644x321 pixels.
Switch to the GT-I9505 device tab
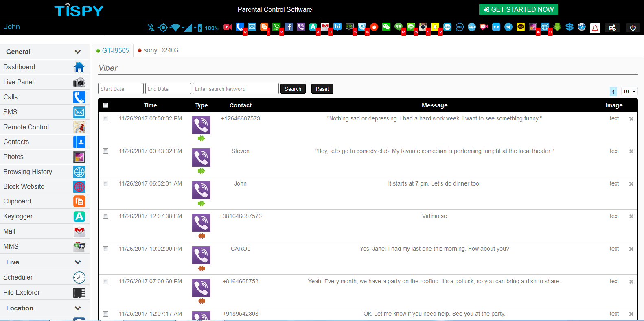(x=113, y=50)
